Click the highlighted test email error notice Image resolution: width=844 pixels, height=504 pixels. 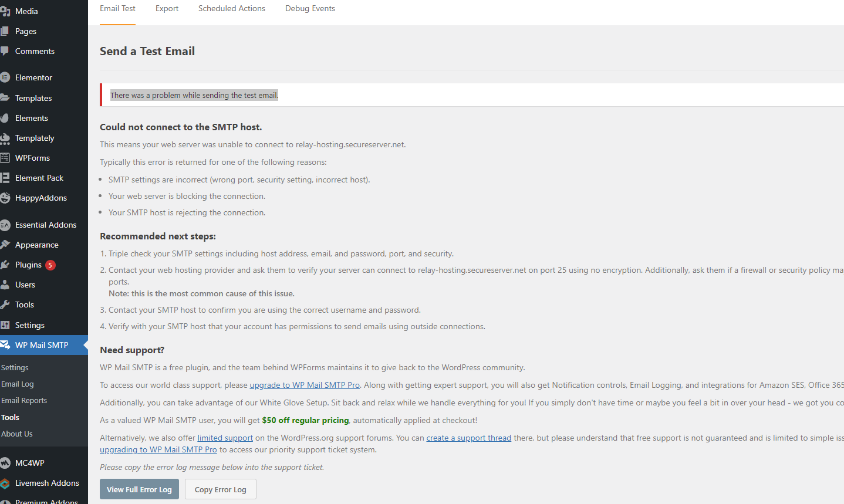[x=194, y=95]
